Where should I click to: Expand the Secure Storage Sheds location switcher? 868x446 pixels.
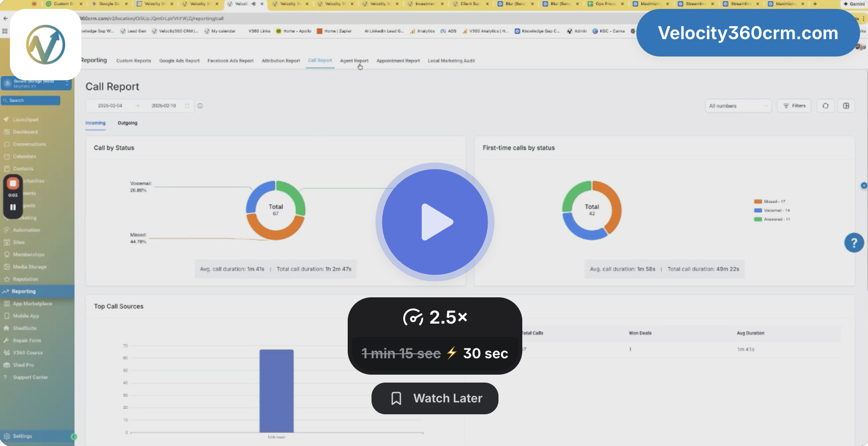tap(36, 83)
